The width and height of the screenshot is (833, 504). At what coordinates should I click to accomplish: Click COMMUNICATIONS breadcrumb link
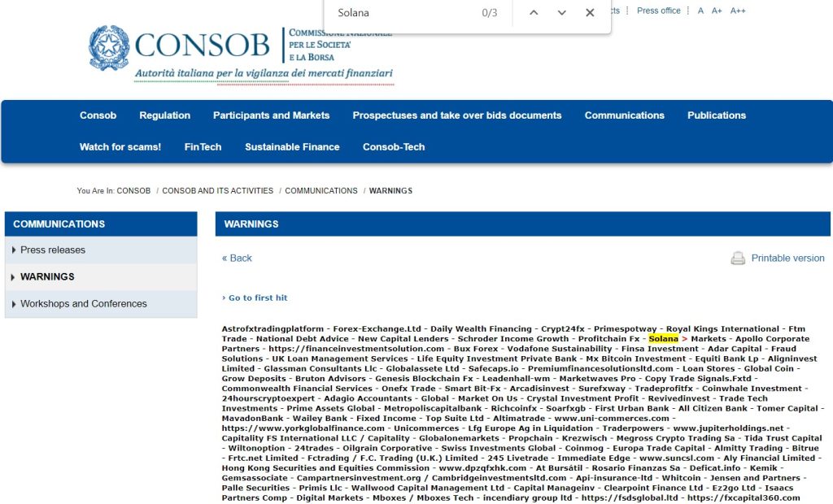pyautogui.click(x=321, y=191)
